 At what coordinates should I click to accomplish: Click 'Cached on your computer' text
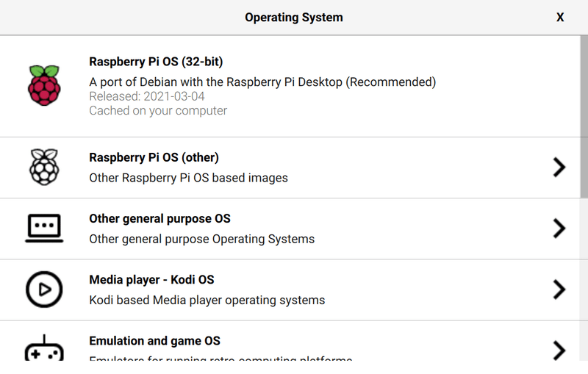[158, 111]
